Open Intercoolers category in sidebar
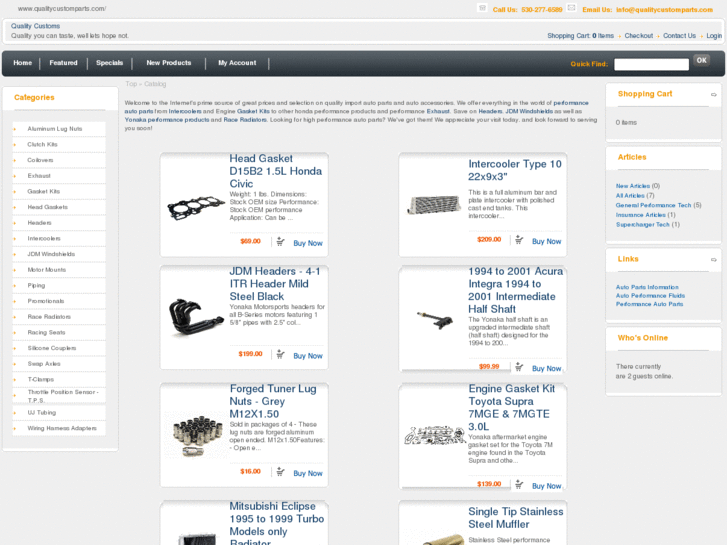Screen dimensions: 727x545 pos(44,239)
